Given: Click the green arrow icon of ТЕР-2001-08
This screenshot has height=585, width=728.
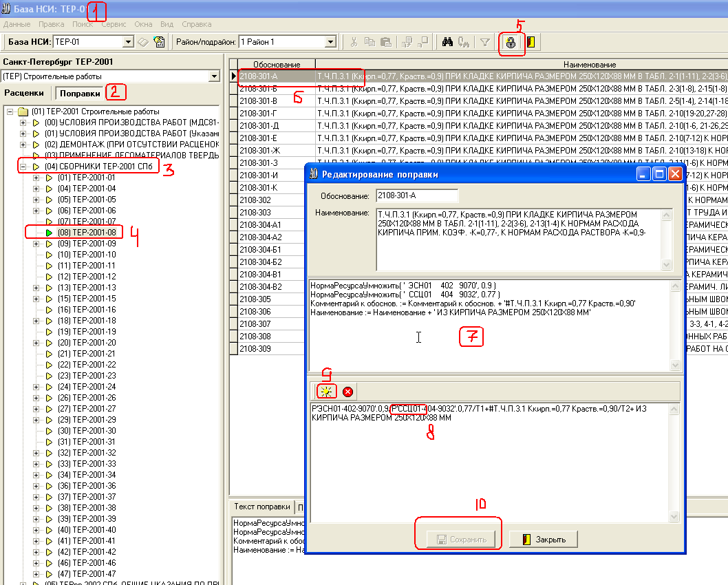Looking at the screenshot, I should pyautogui.click(x=50, y=233).
